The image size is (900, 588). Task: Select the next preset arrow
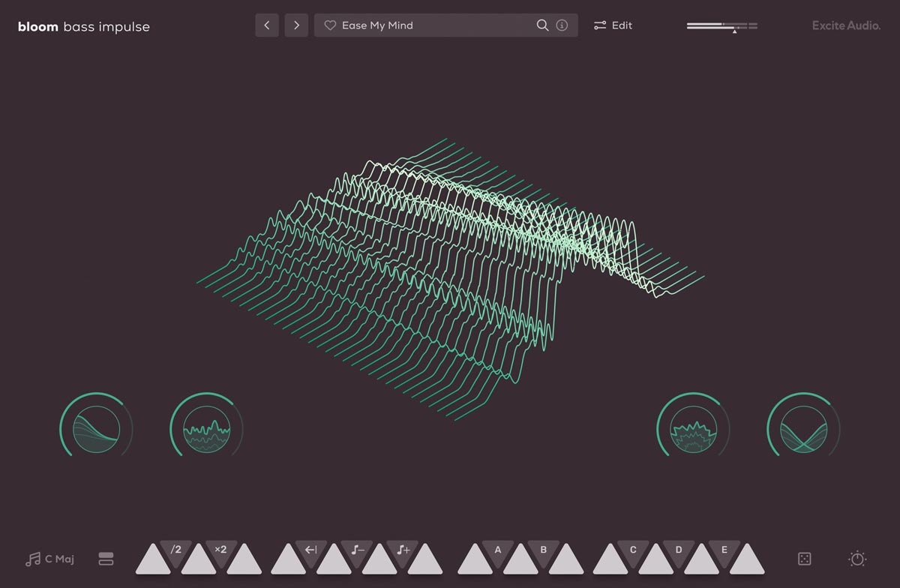click(x=296, y=25)
